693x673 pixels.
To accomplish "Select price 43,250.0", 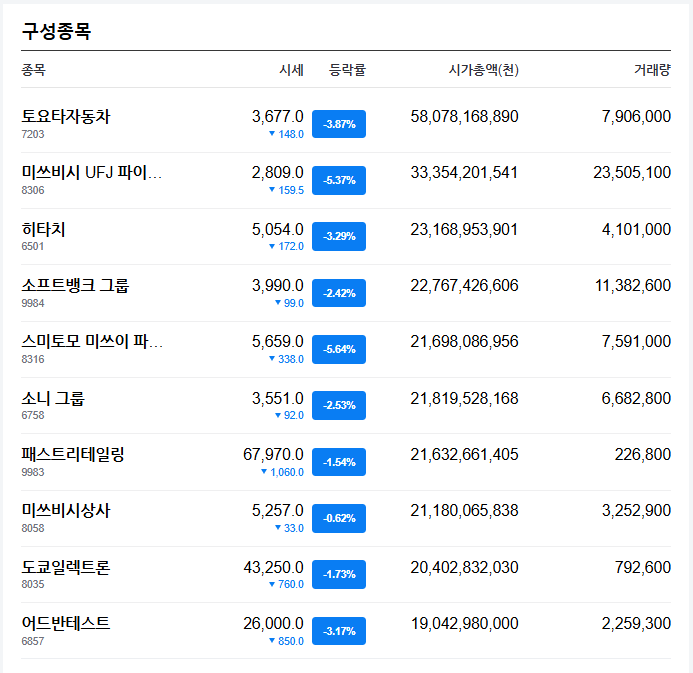I will (x=273, y=567).
